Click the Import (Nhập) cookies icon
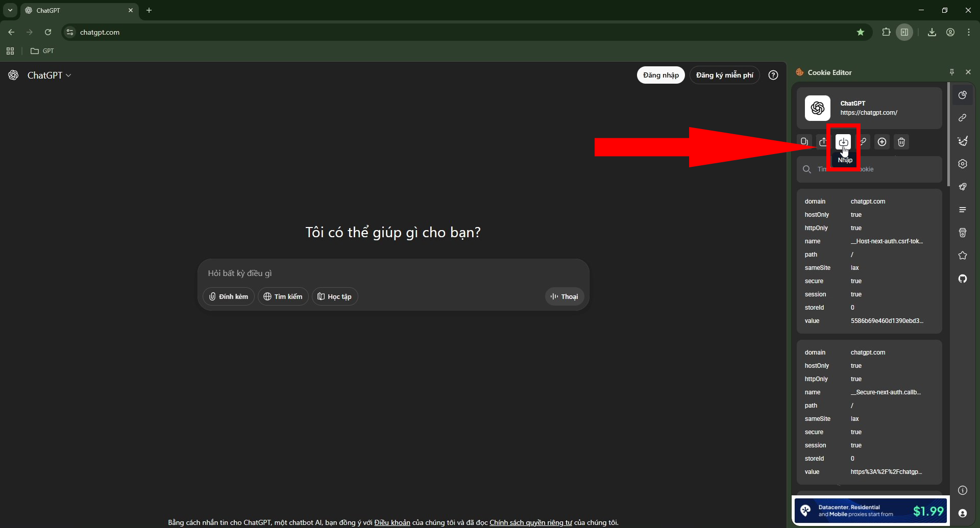The image size is (980, 528). pos(843,142)
